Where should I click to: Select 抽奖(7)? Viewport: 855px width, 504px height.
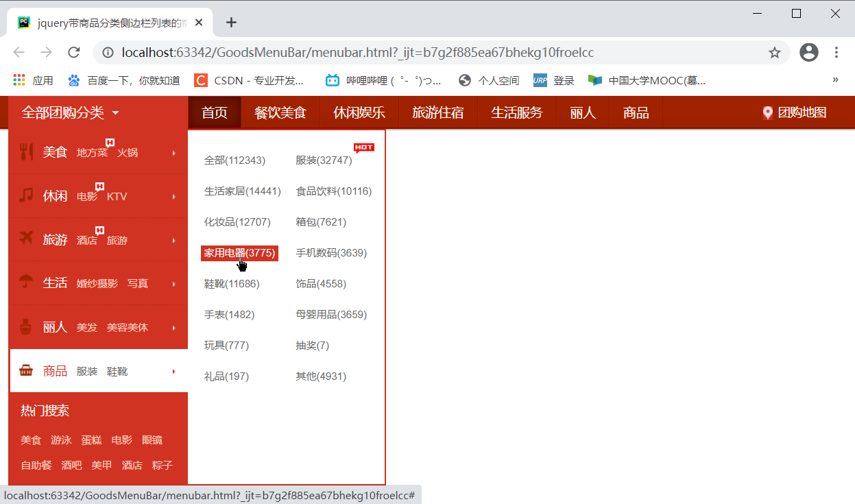[x=313, y=346]
